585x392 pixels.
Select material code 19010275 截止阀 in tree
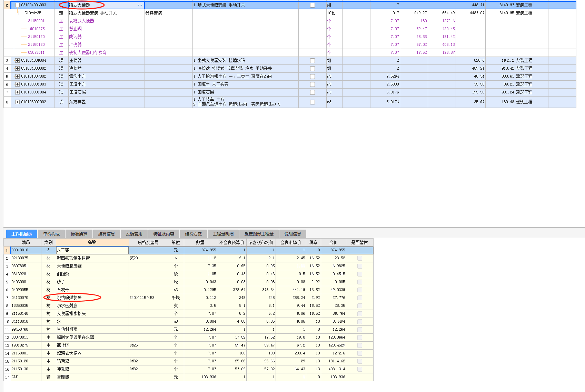tap(36, 29)
